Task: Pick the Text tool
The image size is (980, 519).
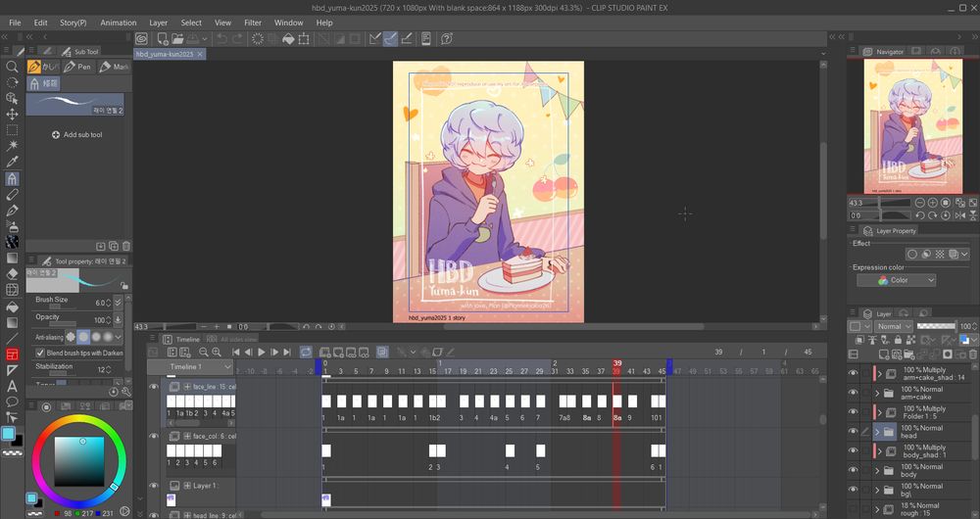Action: point(12,386)
